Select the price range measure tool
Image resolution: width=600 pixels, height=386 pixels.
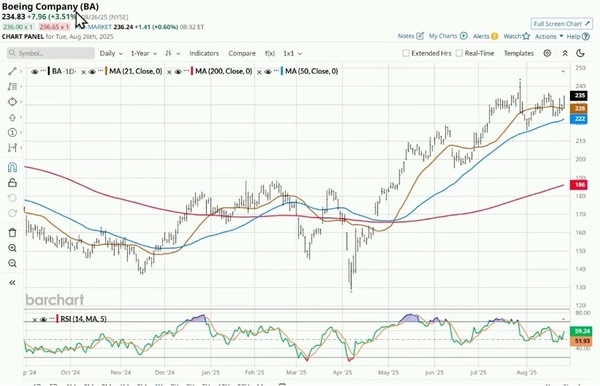pyautogui.click(x=12, y=148)
